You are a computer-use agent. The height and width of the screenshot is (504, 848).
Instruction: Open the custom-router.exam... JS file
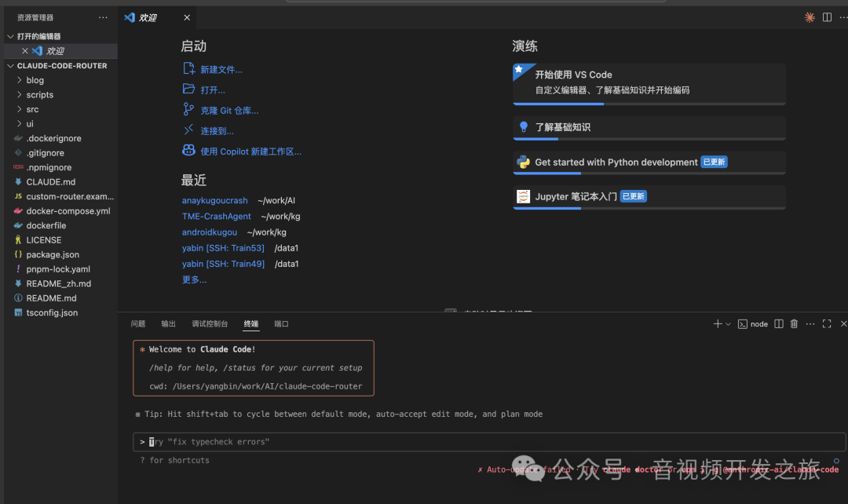point(60,196)
